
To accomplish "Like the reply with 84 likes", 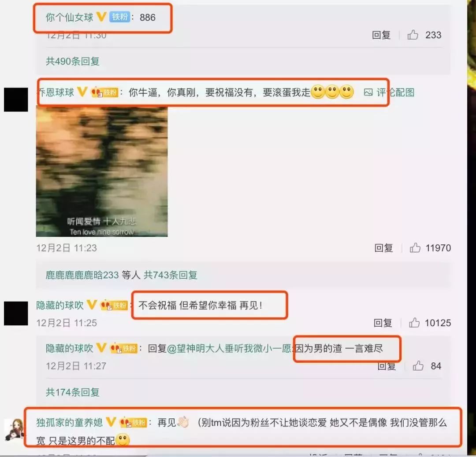I will [x=418, y=366].
